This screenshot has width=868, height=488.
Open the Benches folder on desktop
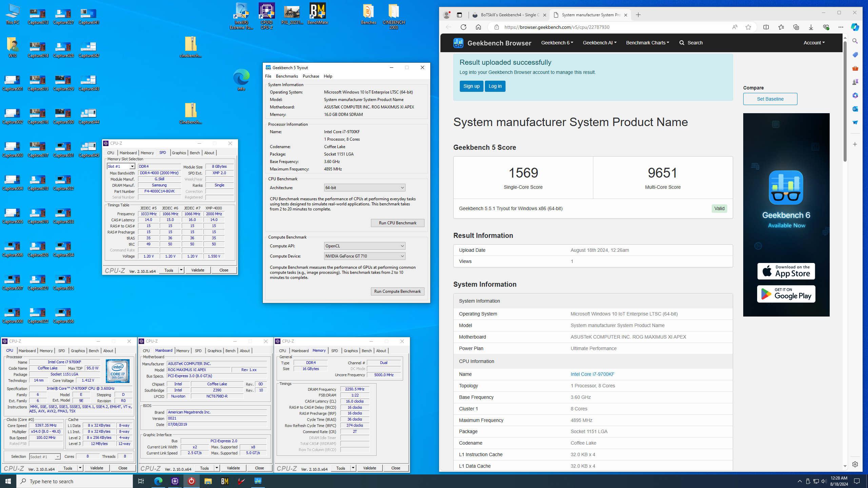coord(368,14)
